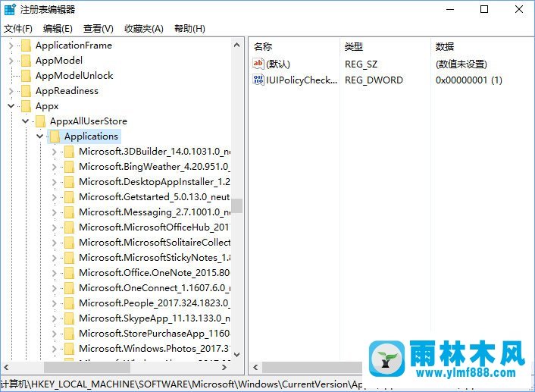
Task: Expand the Microsoft.BingWeather key
Action: 55,167
